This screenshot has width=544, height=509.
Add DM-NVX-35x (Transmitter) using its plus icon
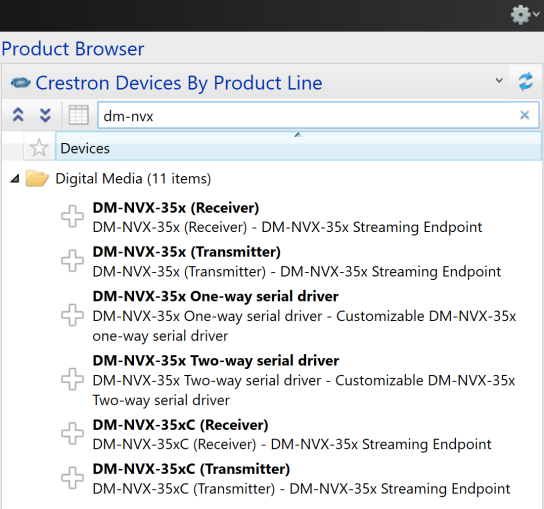[72, 261]
